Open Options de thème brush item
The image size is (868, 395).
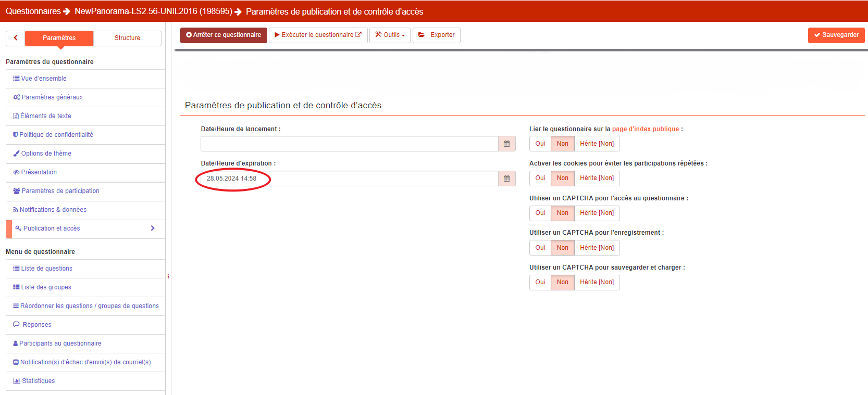click(46, 154)
